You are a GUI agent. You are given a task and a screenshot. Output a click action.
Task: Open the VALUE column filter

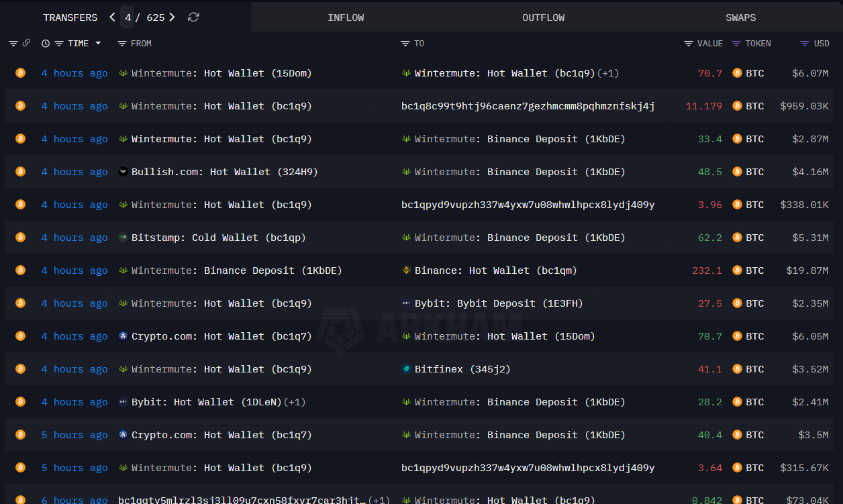689,44
